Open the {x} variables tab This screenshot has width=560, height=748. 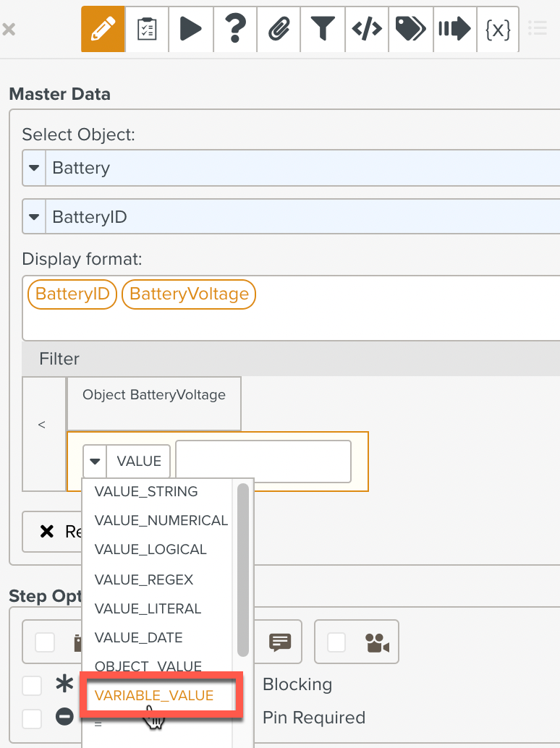498,29
